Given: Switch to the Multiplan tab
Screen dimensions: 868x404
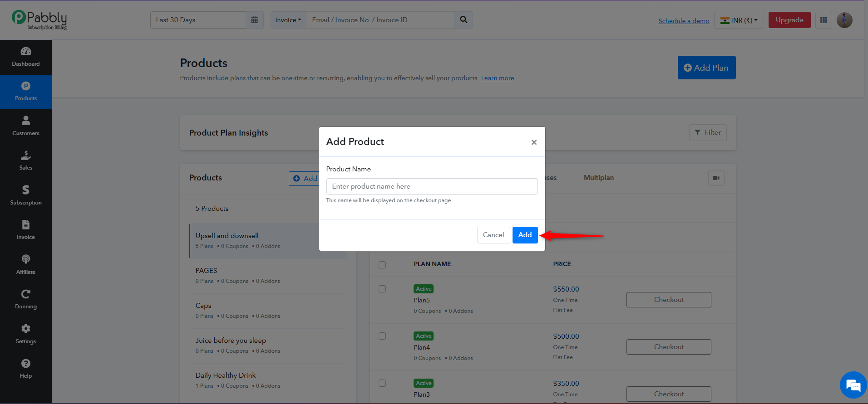Looking at the screenshot, I should coord(598,178).
